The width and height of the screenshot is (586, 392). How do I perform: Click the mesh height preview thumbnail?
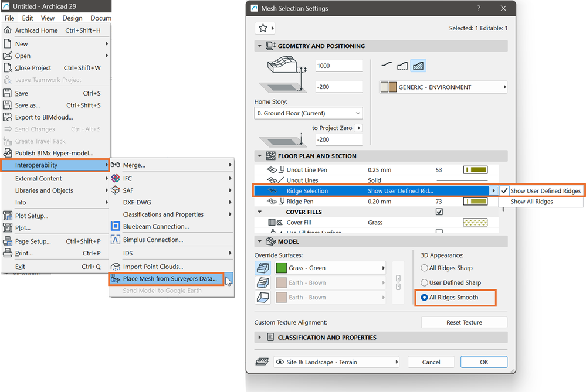point(283,66)
